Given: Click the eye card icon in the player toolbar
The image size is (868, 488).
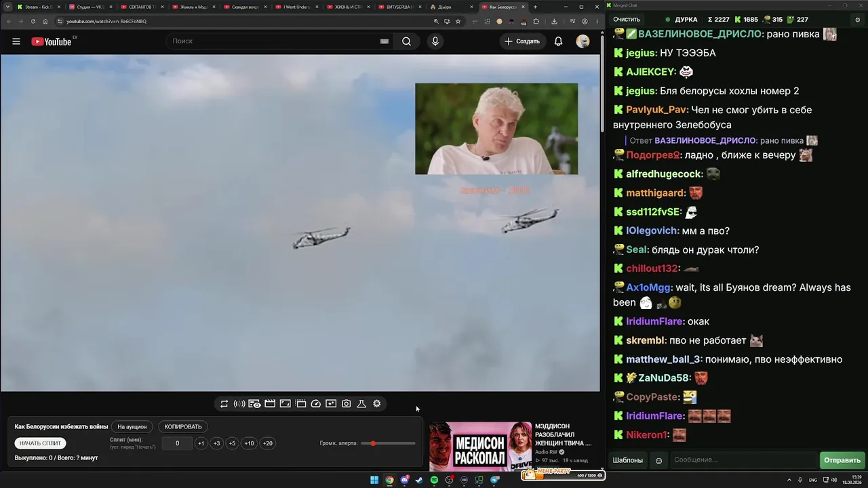Looking at the screenshot, I should [x=254, y=404].
